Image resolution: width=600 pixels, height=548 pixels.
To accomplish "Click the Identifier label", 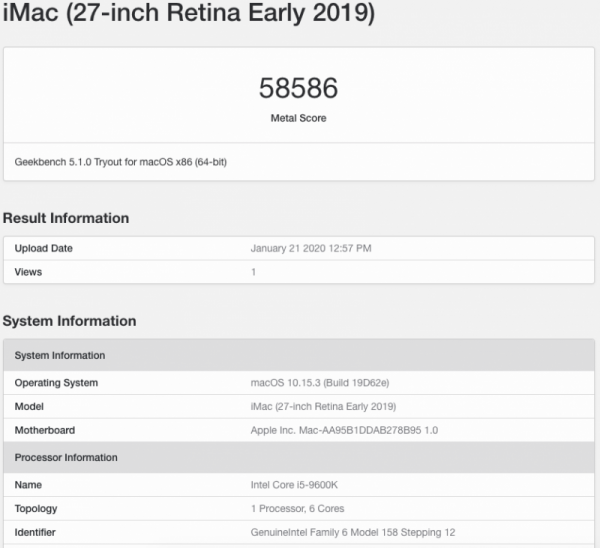I will (35, 532).
